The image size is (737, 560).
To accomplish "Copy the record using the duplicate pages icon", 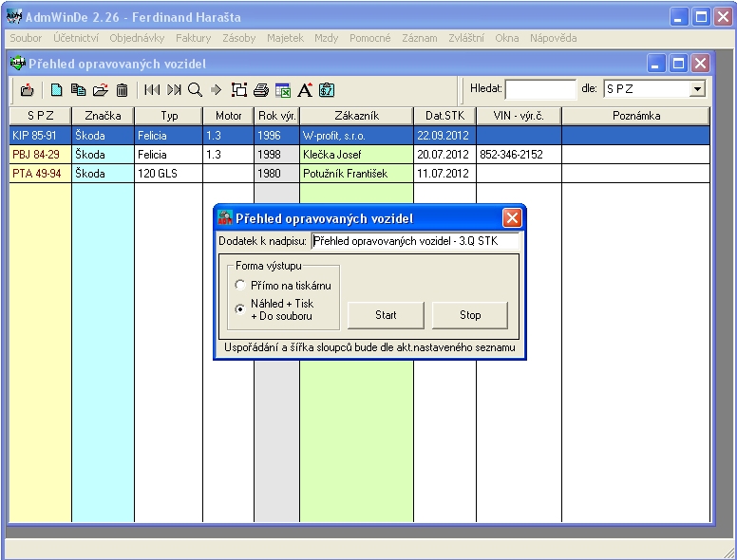I will (x=78, y=90).
